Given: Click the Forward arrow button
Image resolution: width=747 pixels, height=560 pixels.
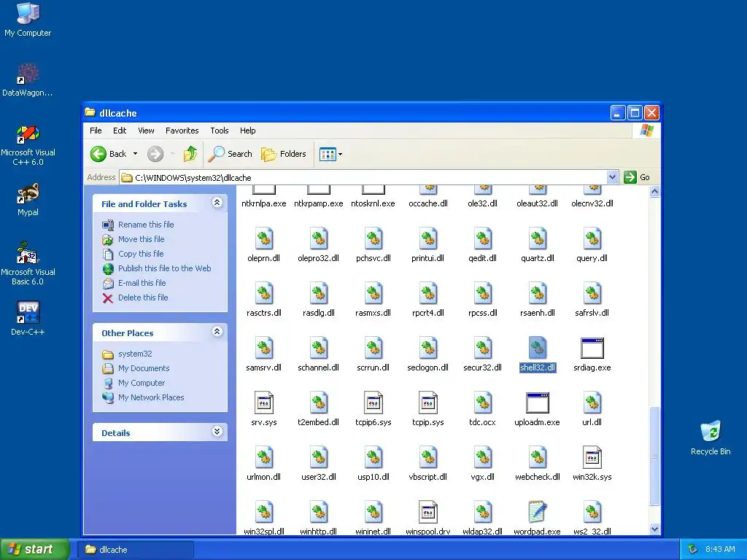Looking at the screenshot, I should [155, 154].
